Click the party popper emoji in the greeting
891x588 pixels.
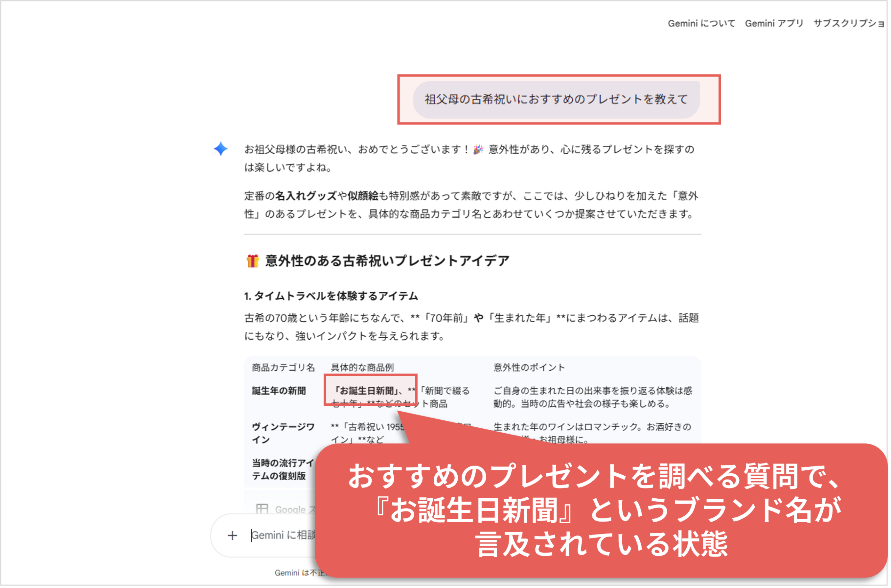(x=478, y=149)
